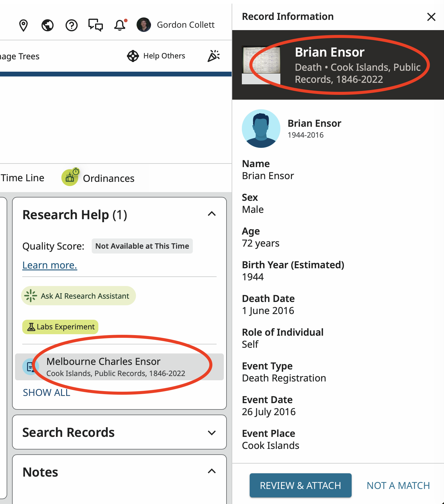Open Help Others menu
The width and height of the screenshot is (444, 504).
tap(156, 56)
